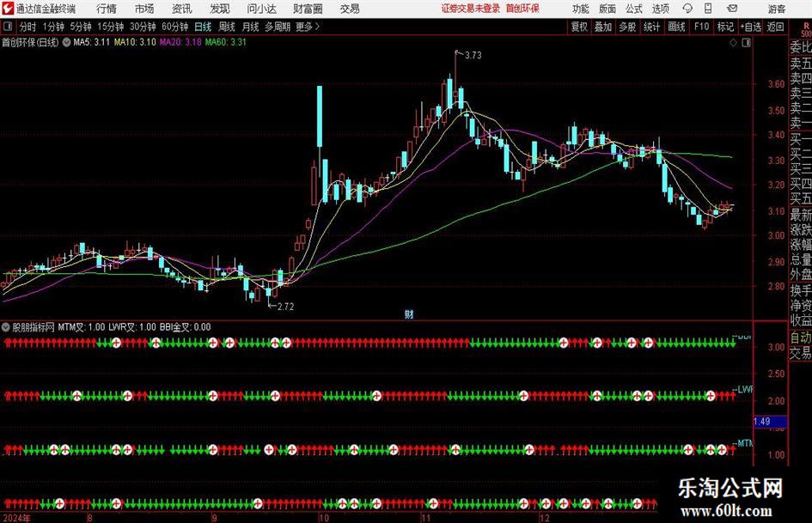Click the 叠加 overlay button
812x523 pixels.
point(603,27)
